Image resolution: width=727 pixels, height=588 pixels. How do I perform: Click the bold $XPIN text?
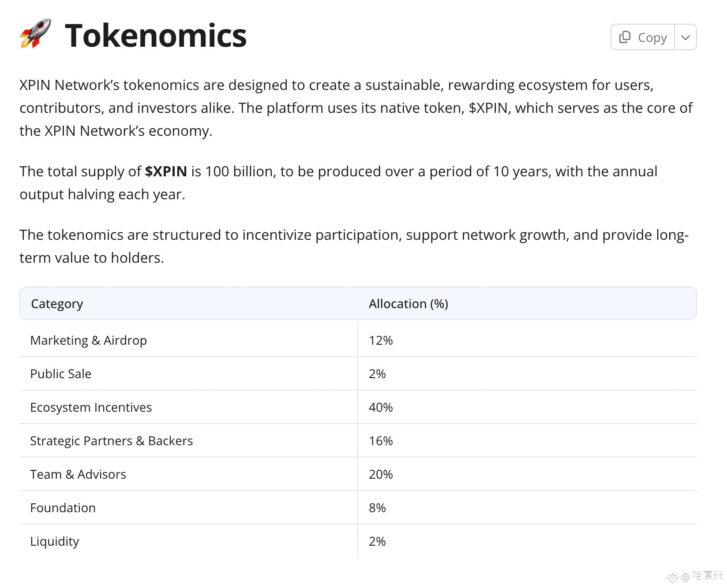(x=166, y=171)
